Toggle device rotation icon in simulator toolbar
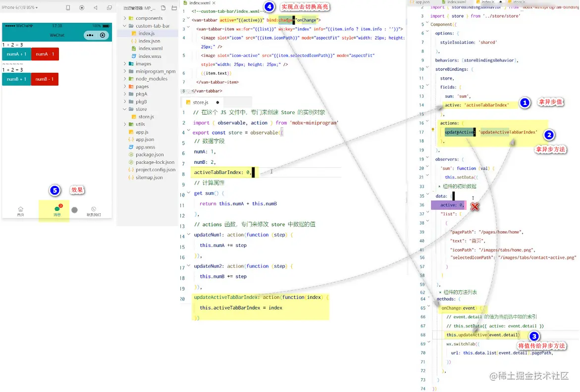The width and height of the screenshot is (580, 392). click(68, 8)
